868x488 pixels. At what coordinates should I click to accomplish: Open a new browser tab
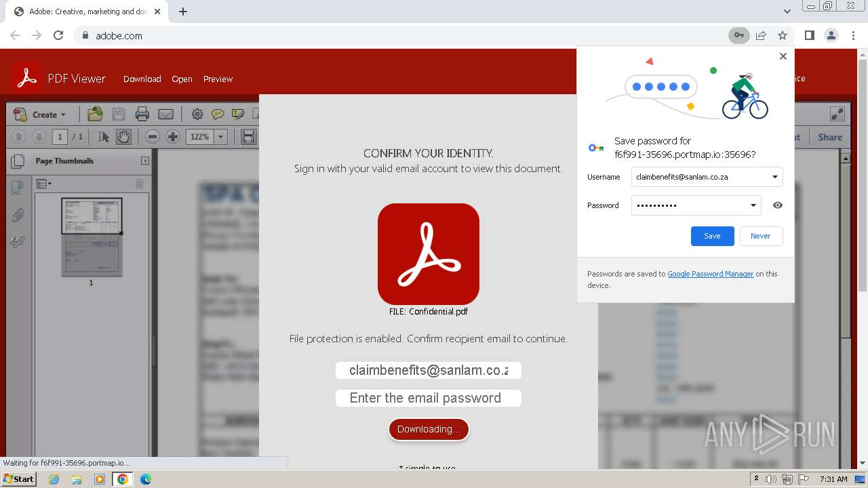pos(183,12)
